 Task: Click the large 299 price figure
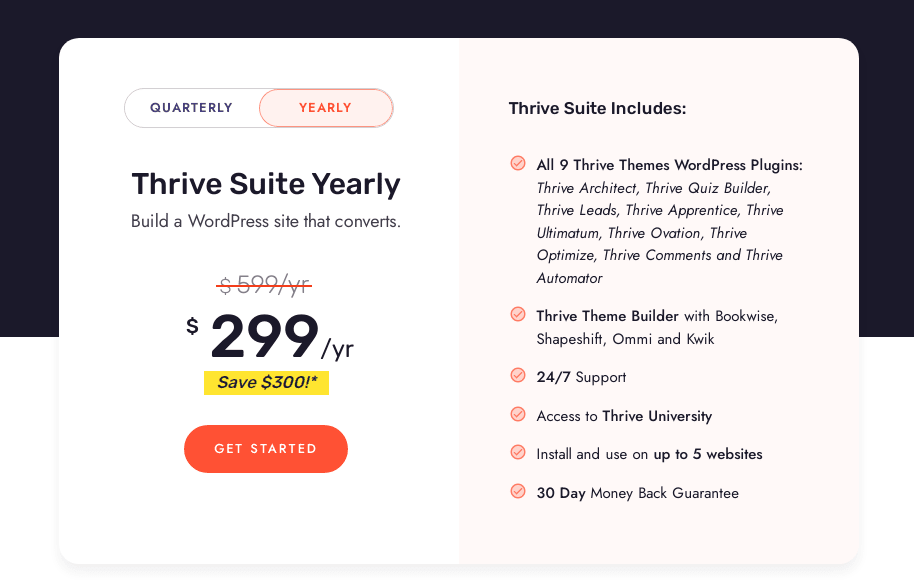tap(265, 337)
